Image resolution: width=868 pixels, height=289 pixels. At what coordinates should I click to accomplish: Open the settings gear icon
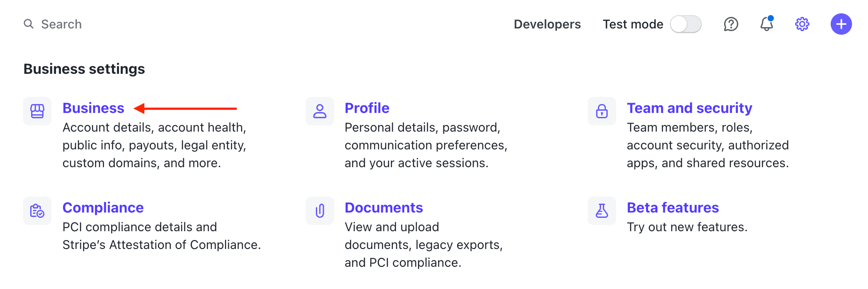[802, 24]
